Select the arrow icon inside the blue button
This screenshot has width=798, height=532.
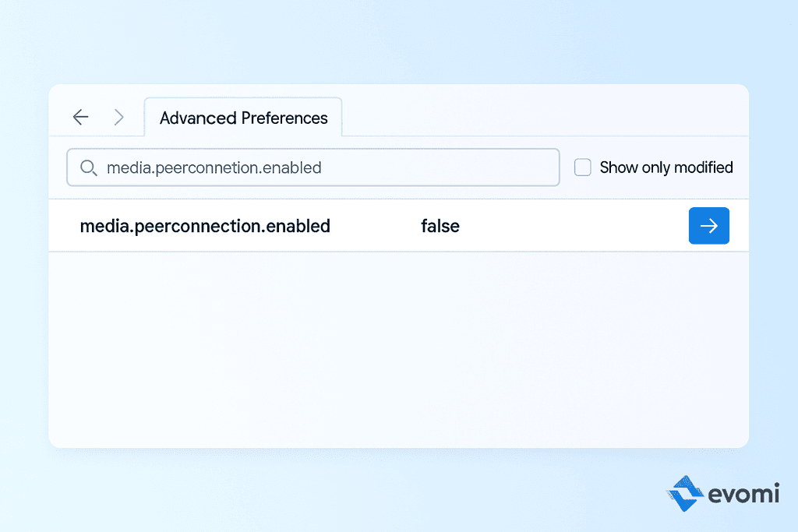point(708,225)
